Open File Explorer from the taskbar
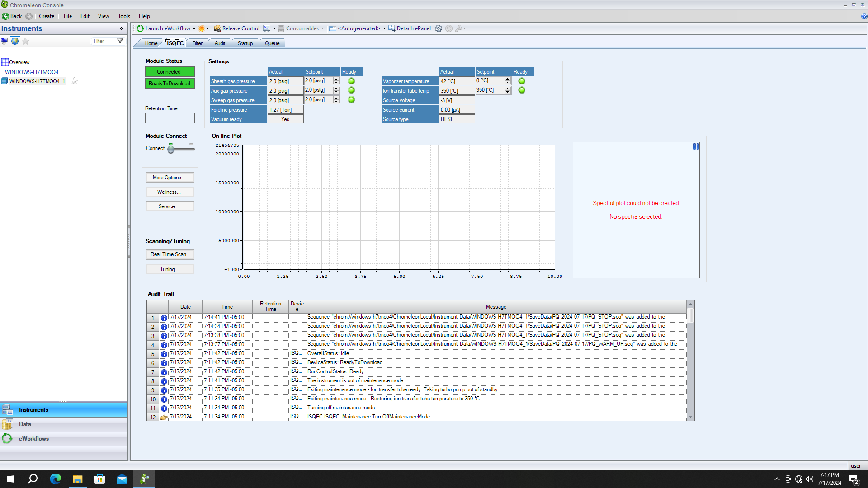Viewport: 868px width, 488px height. [x=78, y=479]
